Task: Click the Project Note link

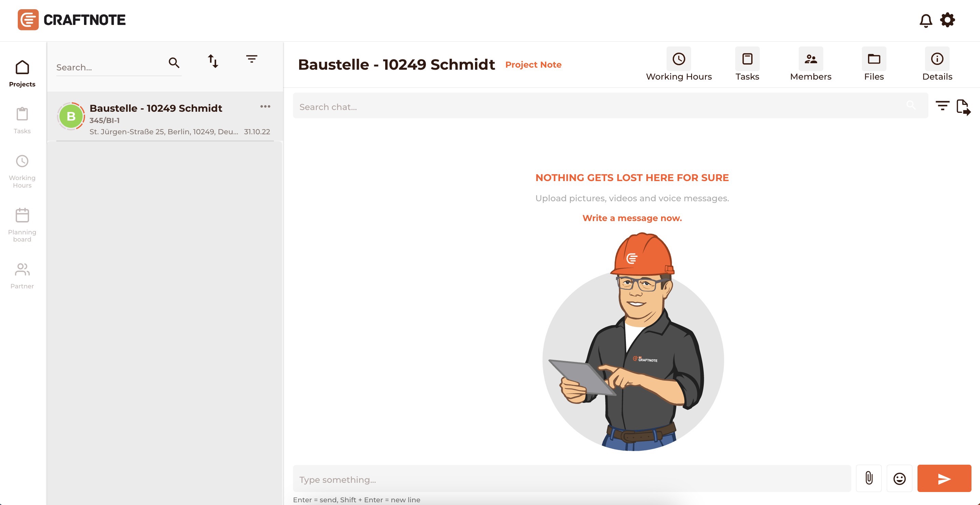Action: (533, 65)
